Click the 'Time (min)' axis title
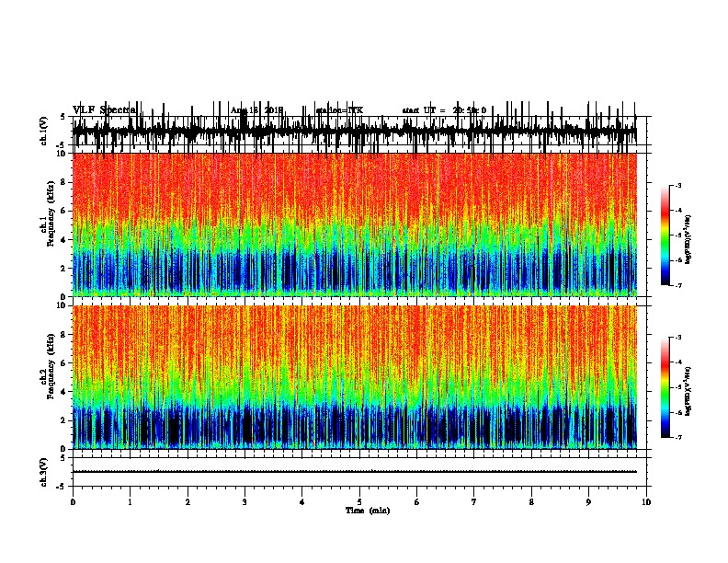 [x=368, y=511]
